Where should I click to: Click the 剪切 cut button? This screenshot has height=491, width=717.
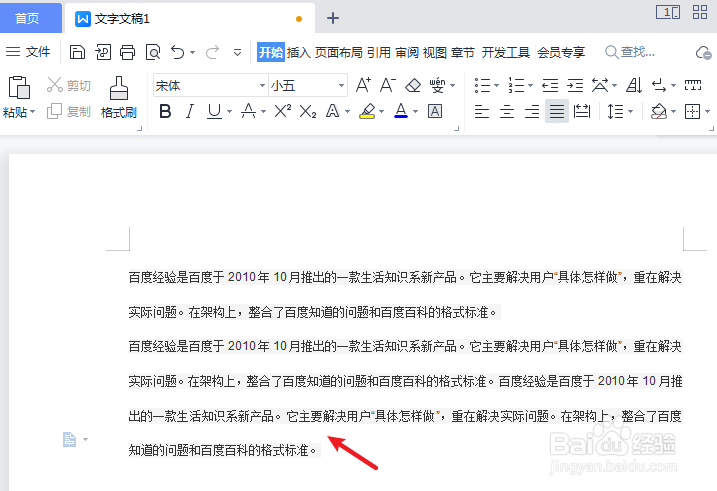tap(69, 85)
